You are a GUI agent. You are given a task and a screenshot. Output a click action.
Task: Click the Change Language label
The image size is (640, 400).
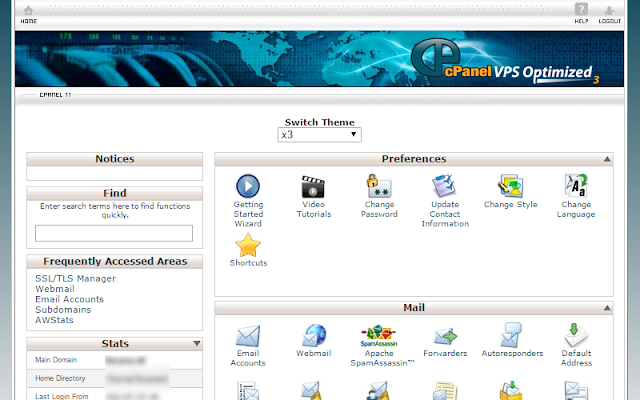tap(576, 209)
